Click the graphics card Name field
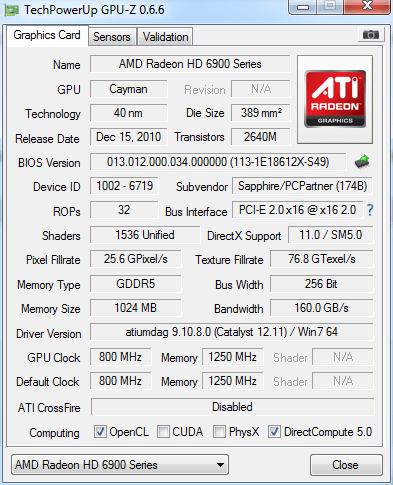 coord(190,64)
